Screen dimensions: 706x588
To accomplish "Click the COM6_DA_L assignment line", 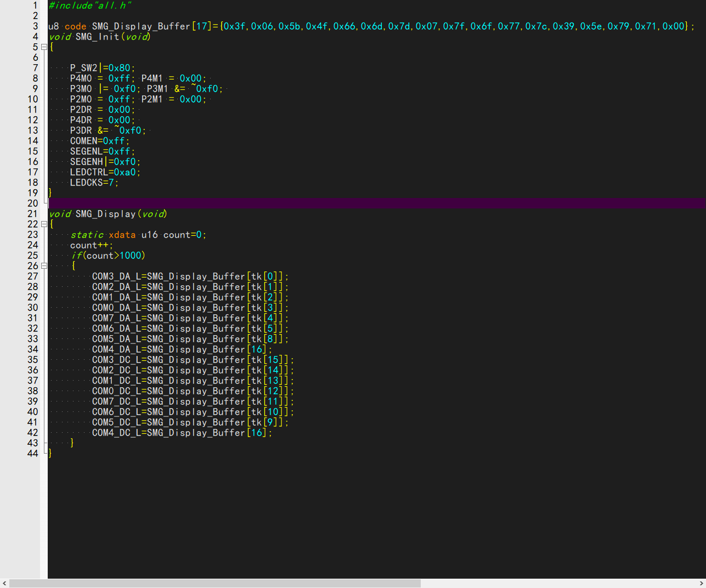I will click(x=190, y=329).
